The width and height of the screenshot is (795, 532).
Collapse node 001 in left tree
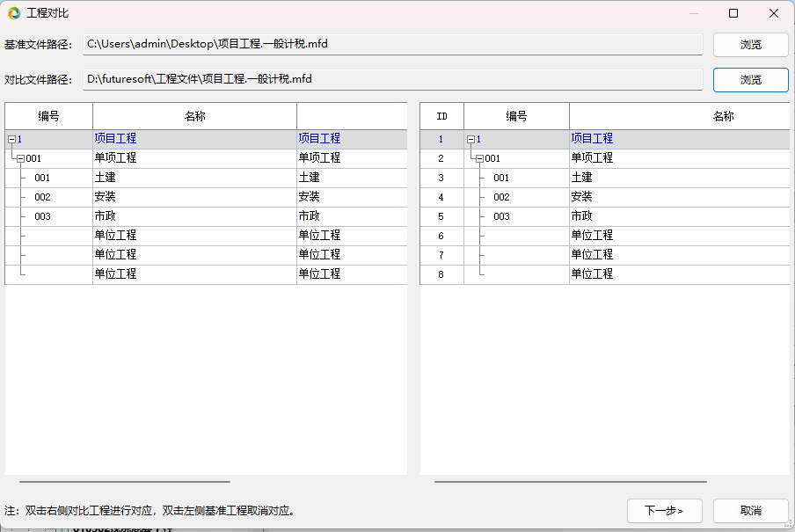coord(20,158)
